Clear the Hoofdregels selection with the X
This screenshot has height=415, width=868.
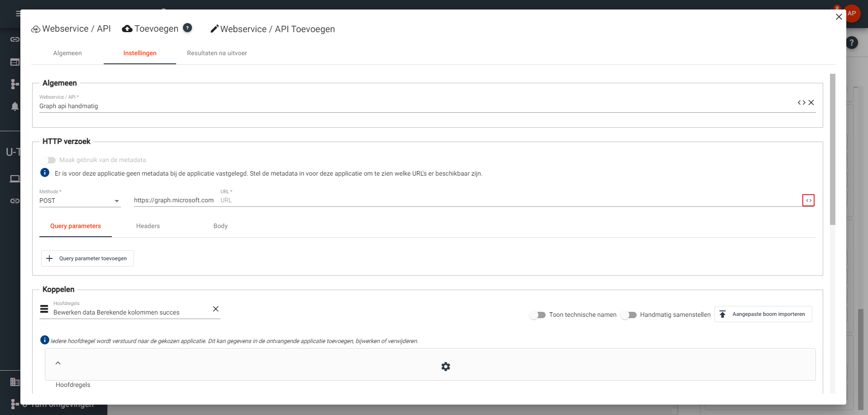(x=216, y=309)
